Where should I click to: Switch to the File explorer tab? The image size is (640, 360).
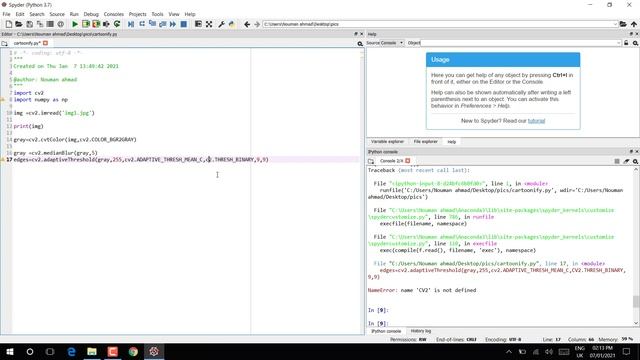pos(425,142)
